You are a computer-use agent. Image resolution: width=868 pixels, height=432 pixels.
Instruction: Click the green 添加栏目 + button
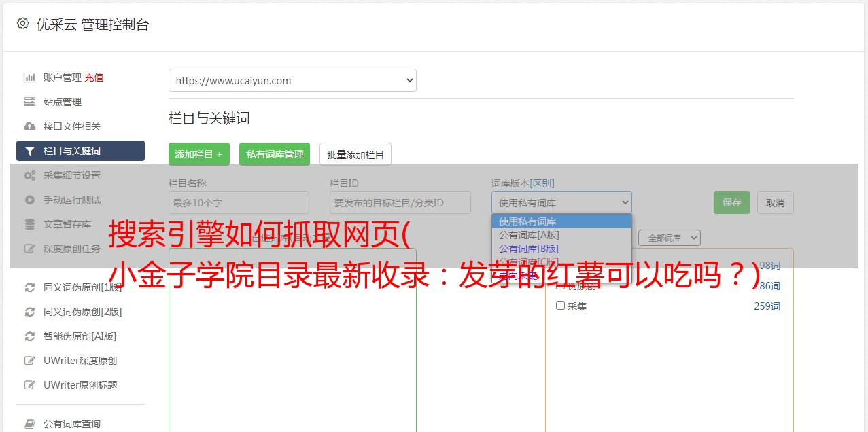pos(199,154)
